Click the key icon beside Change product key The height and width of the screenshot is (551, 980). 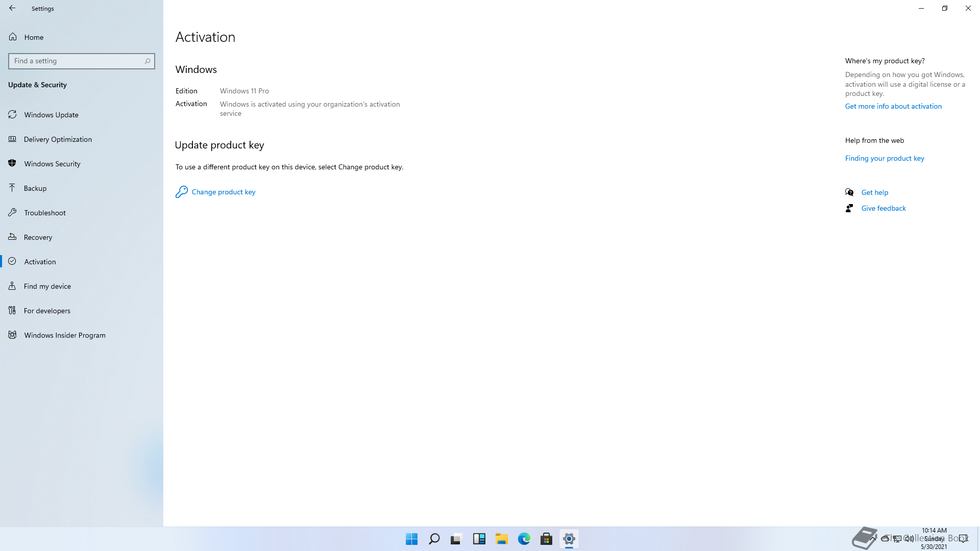coord(181,192)
